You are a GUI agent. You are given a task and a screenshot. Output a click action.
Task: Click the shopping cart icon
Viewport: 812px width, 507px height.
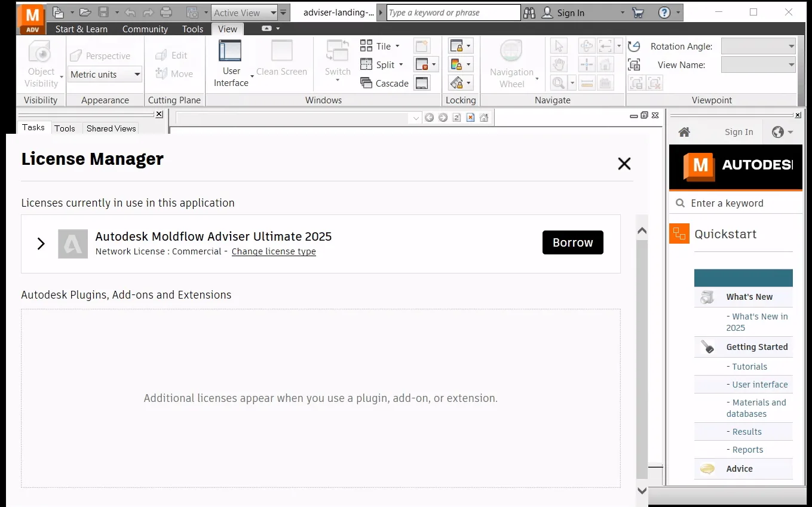[638, 13]
